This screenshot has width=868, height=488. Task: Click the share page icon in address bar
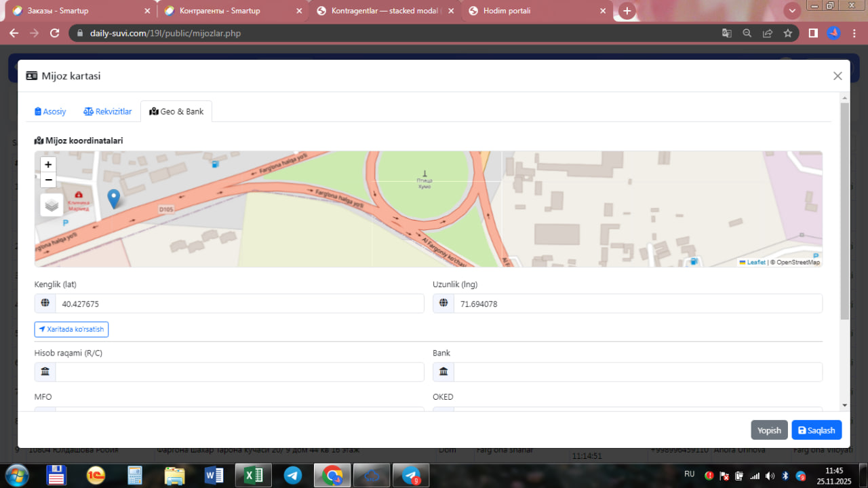(x=767, y=33)
